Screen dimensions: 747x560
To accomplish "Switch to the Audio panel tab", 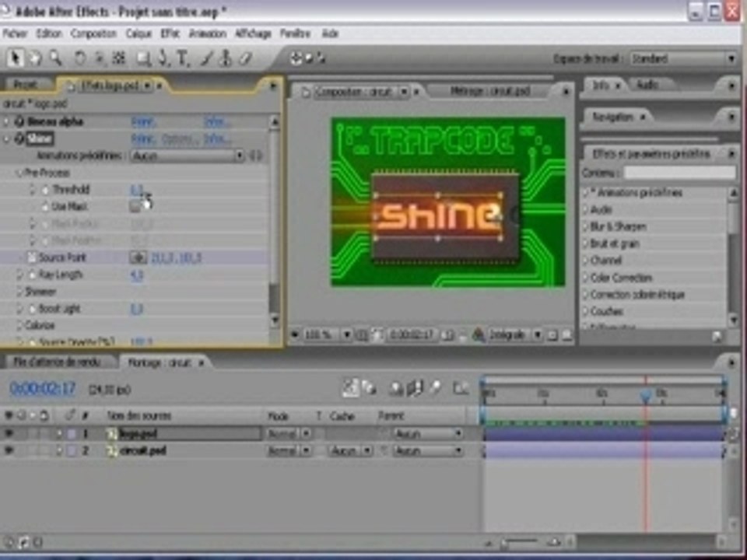I will [648, 85].
